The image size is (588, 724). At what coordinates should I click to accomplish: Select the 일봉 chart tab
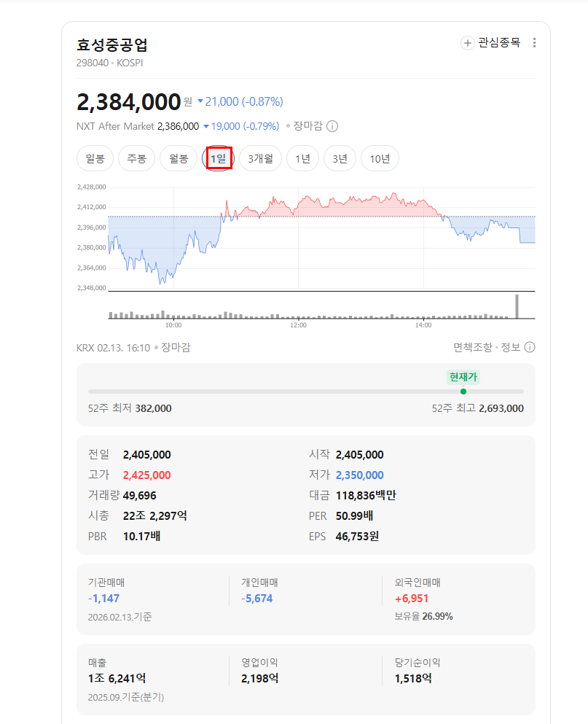click(x=95, y=158)
